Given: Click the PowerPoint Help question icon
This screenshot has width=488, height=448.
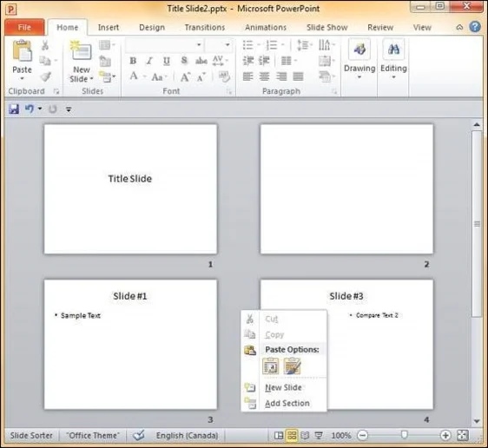Looking at the screenshot, I should (x=475, y=27).
